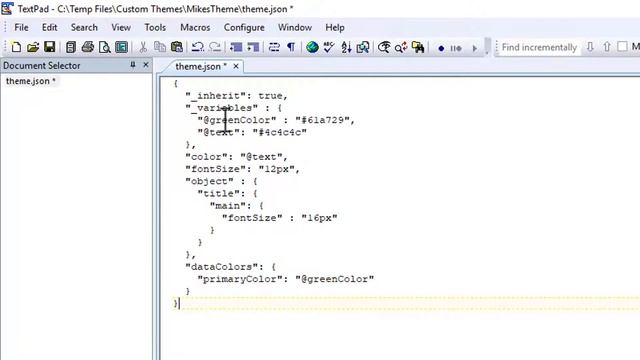Click the "@greenColor" variable definition key
The height and width of the screenshot is (360, 640).
click(237, 120)
